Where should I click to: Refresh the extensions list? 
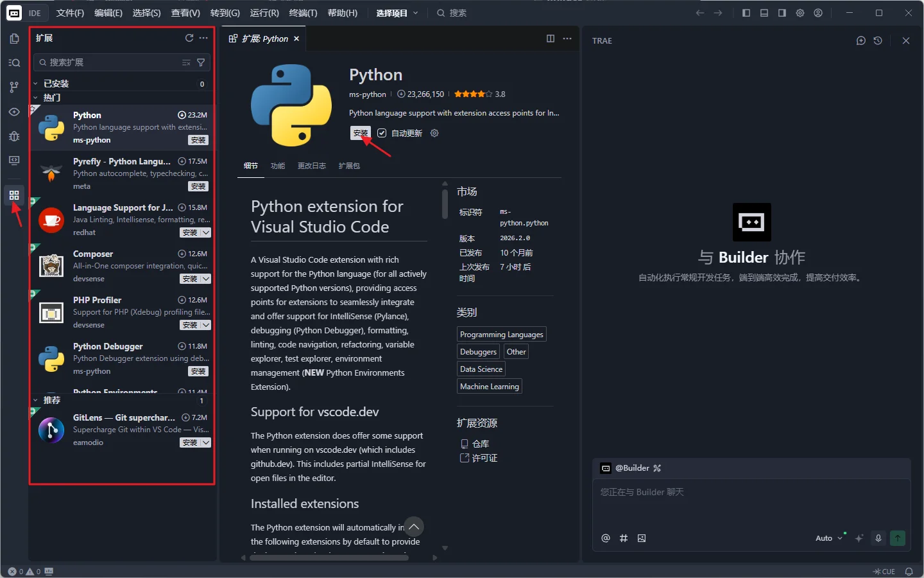click(x=189, y=38)
